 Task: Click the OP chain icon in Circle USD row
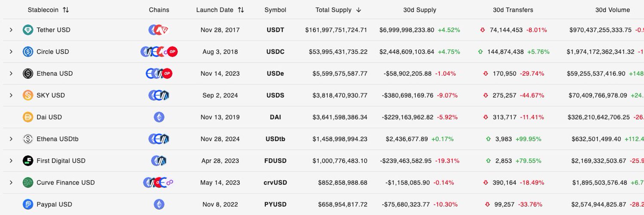tap(172, 52)
